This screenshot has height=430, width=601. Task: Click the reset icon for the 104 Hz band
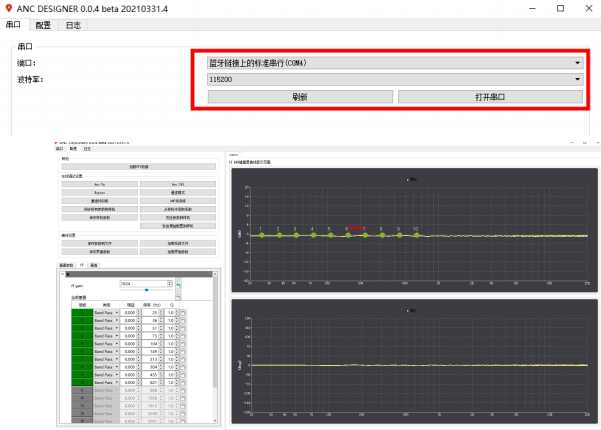[x=183, y=344]
